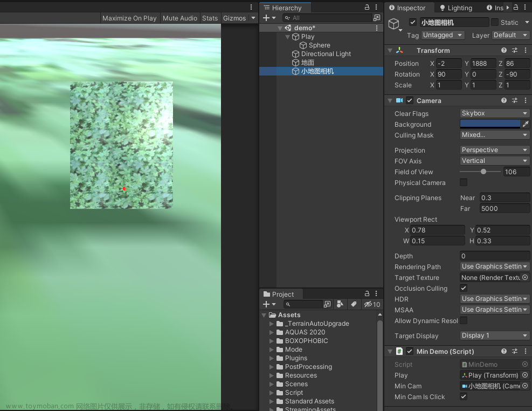This screenshot has height=411, width=532.
Task: Expand the Standard Assets folder
Action: [271, 401]
